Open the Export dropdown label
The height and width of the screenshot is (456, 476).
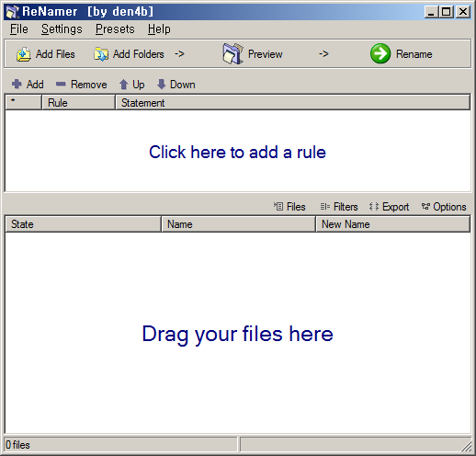coord(395,207)
